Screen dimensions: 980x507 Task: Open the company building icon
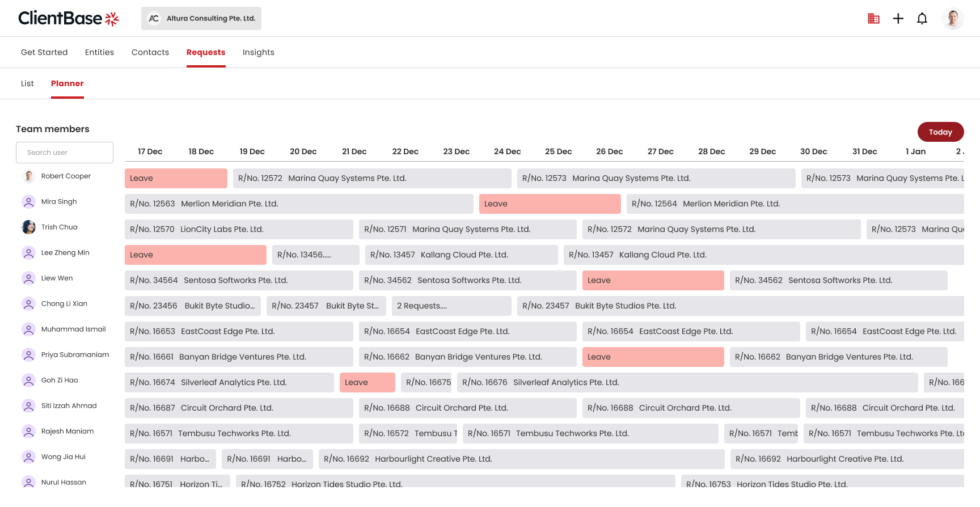[x=873, y=19]
